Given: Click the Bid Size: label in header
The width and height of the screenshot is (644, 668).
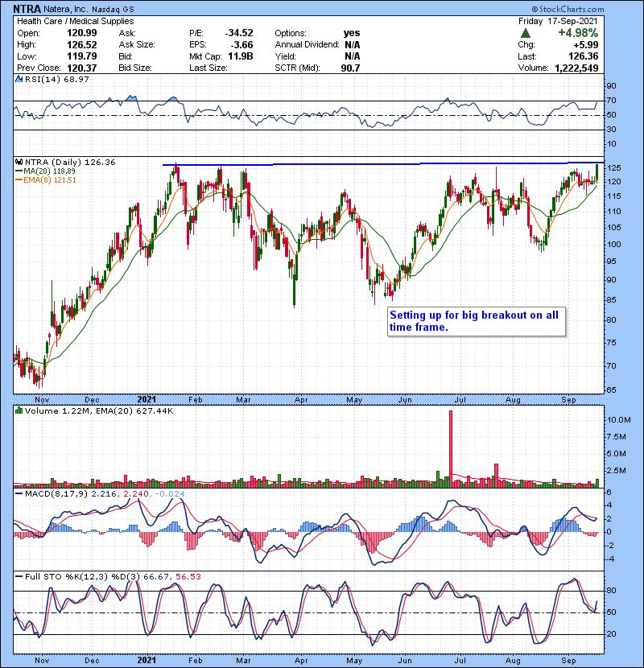Looking at the screenshot, I should coord(135,68).
